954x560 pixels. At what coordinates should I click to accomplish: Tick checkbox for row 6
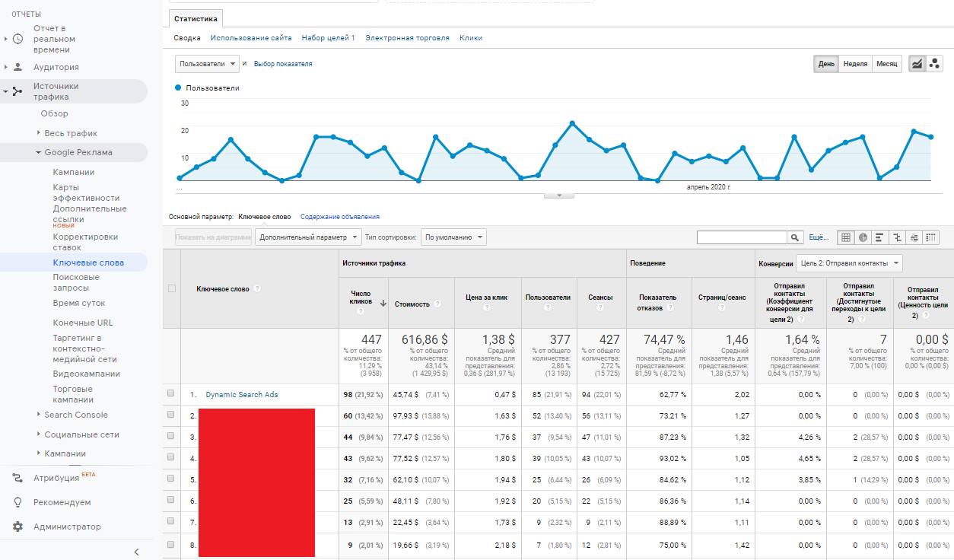click(171, 500)
